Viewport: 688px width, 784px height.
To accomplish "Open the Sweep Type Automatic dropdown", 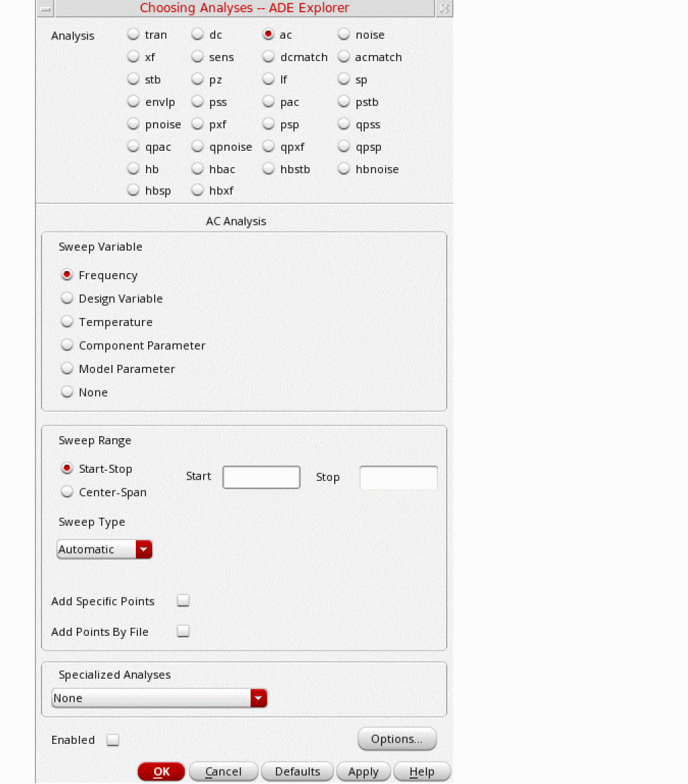I will (x=105, y=550).
